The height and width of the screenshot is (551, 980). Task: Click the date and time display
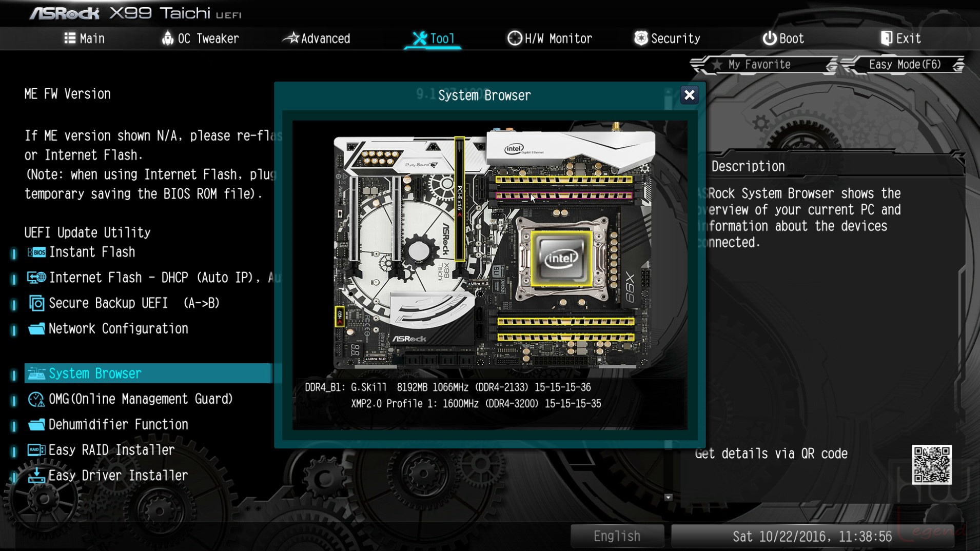point(812,536)
